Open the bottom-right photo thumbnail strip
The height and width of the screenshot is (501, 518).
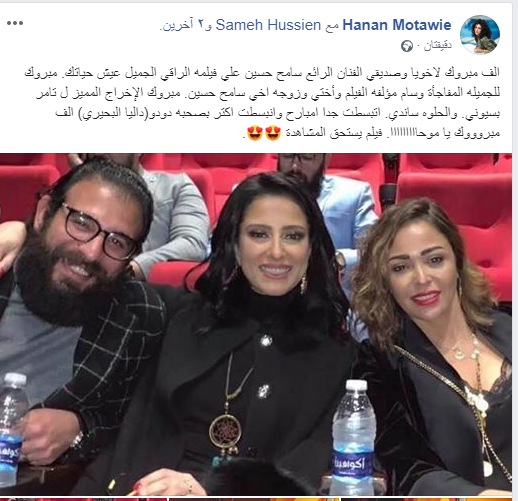427,499
